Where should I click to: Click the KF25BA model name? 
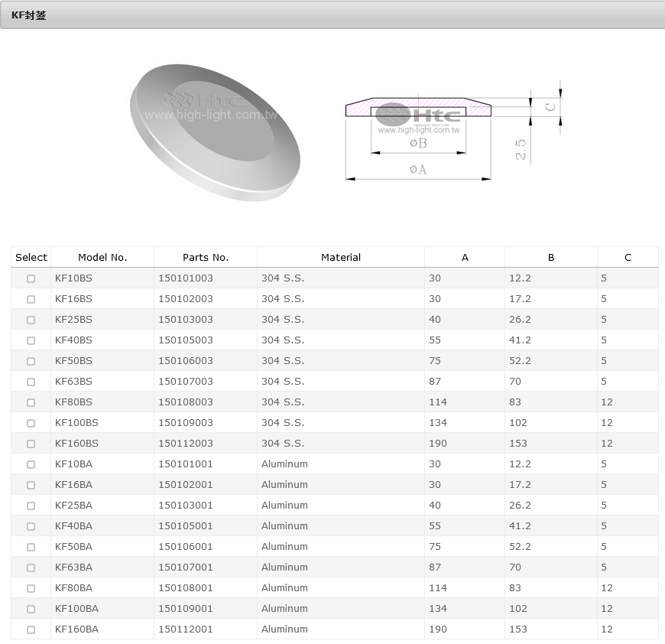tap(73, 506)
